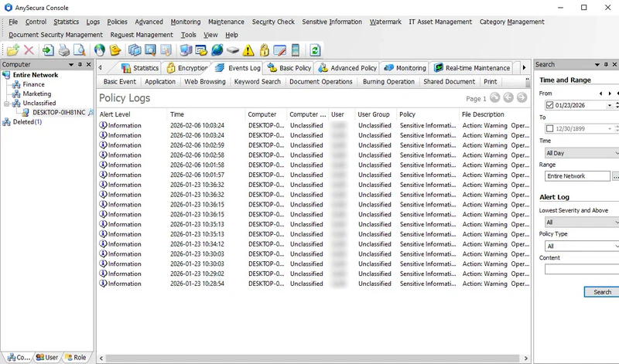
Task: Select the Finance group in tree
Action: (x=33, y=84)
